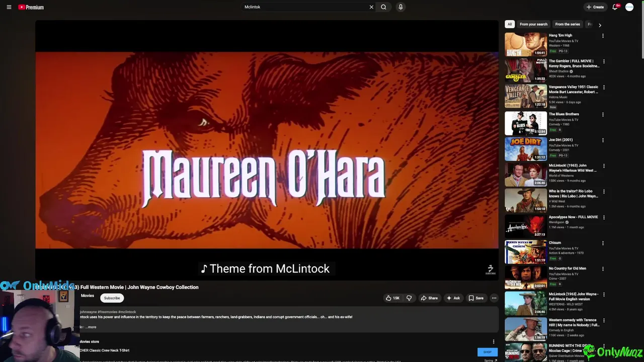Open options menu for The Gambler
The width and height of the screenshot is (644, 362).
604,61
